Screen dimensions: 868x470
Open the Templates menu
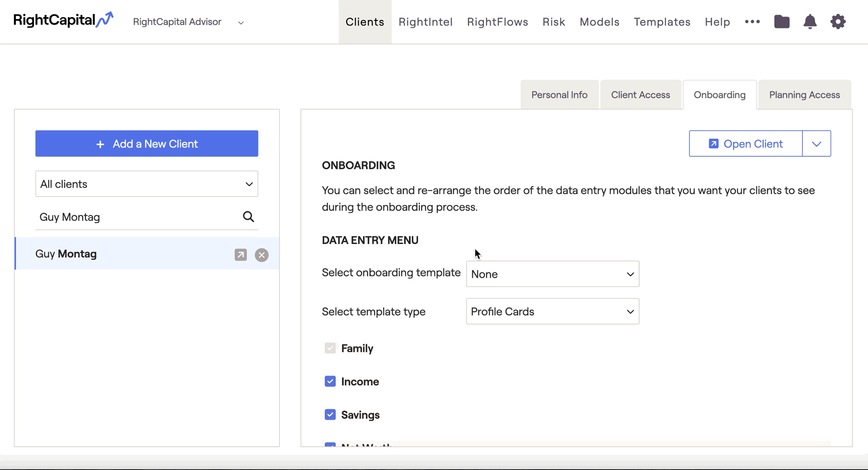(662, 22)
